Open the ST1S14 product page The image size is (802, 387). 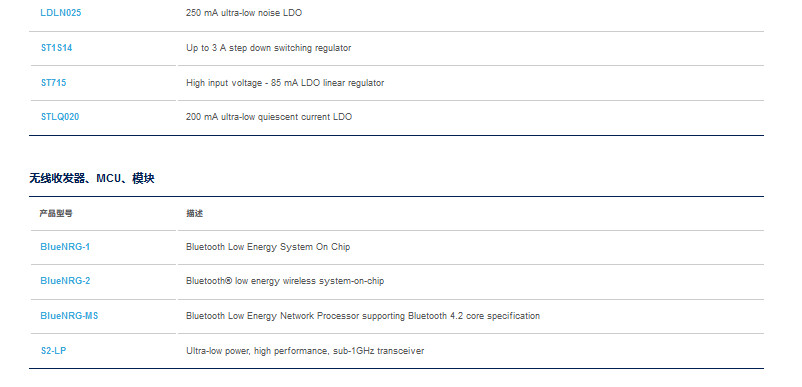[56, 48]
